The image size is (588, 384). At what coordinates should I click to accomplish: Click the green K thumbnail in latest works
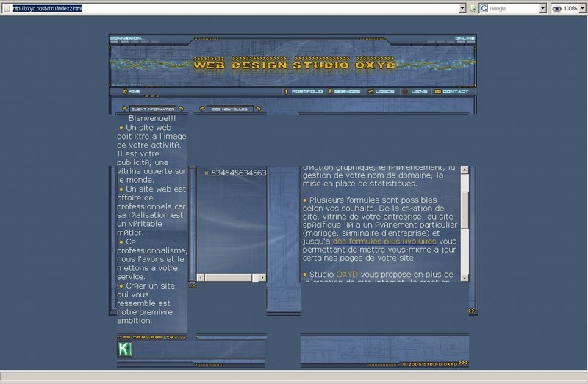pyautogui.click(x=125, y=349)
